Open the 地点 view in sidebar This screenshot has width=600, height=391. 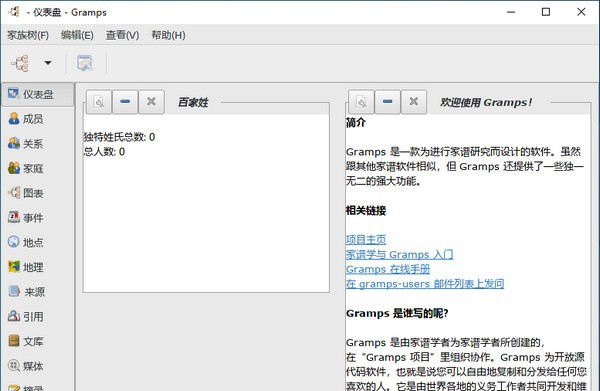click(x=26, y=243)
